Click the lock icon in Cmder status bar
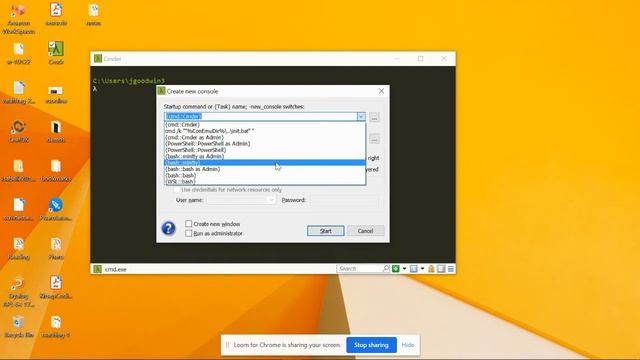Screen dimensions: 640x360 click(x=431, y=269)
